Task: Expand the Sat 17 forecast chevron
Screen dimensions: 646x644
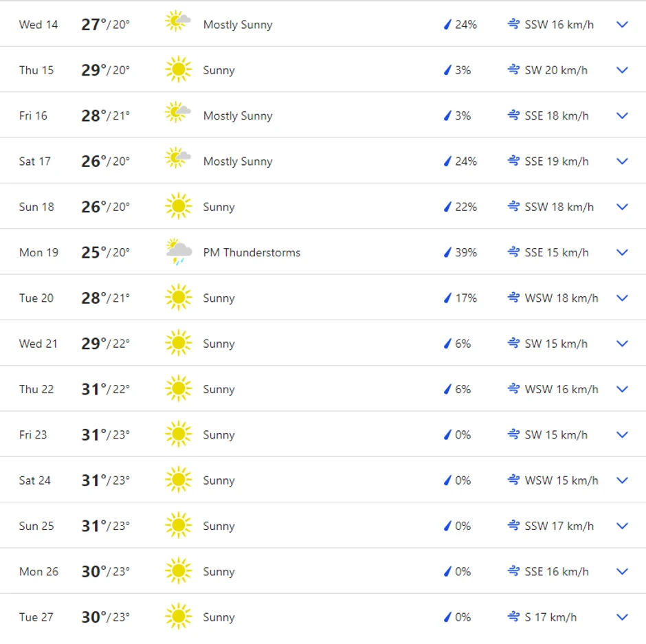Action: pyautogui.click(x=623, y=161)
